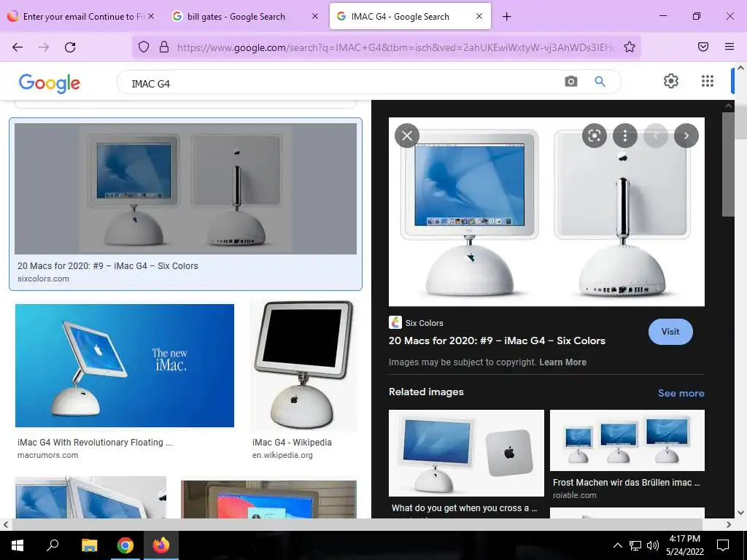Open the iMac G4 Wikipedia image
The image size is (747, 560).
pos(303,366)
